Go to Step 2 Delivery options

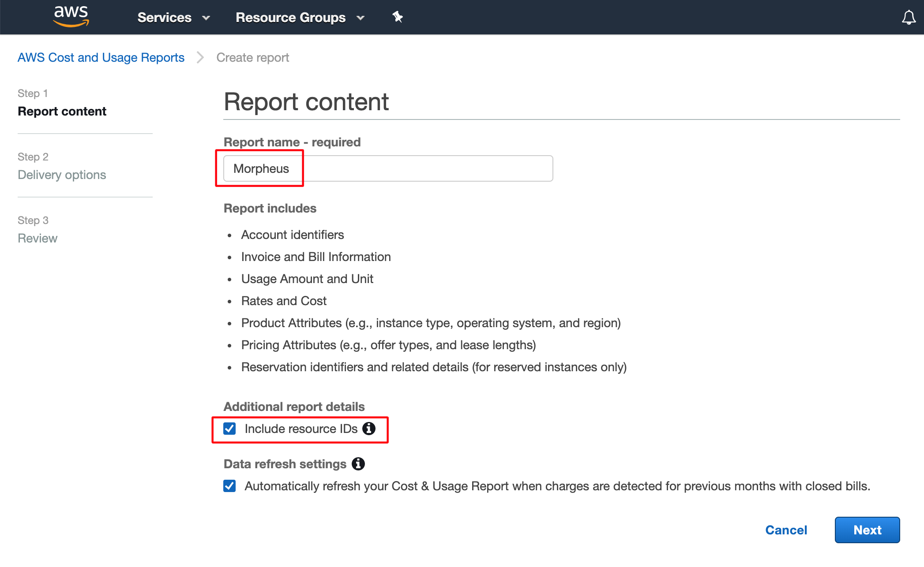pyautogui.click(x=62, y=175)
